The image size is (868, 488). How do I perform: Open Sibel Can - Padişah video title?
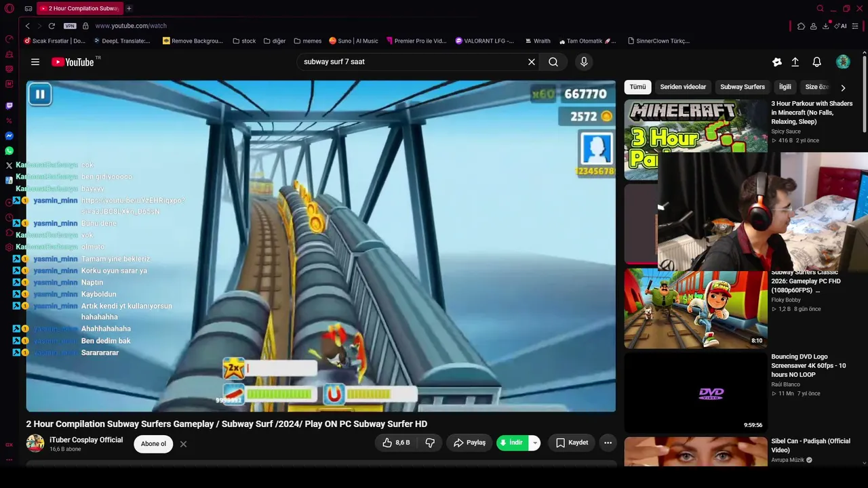click(810, 445)
